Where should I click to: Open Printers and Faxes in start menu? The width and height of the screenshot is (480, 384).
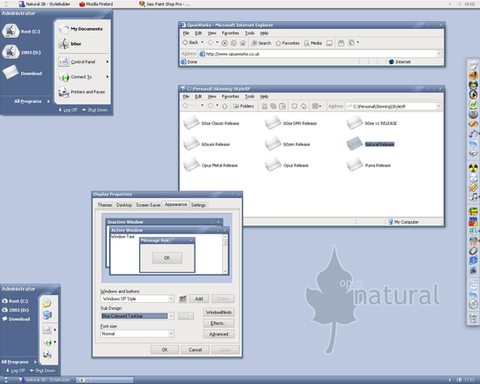[x=82, y=92]
